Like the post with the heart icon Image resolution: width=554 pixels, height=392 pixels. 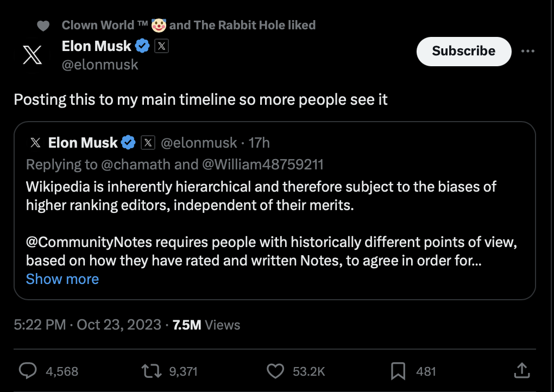pyautogui.click(x=276, y=371)
